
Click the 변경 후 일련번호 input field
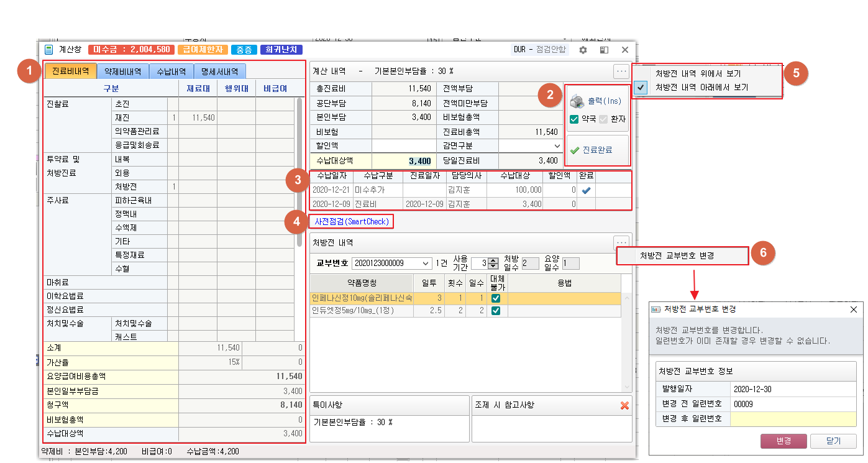(792, 419)
